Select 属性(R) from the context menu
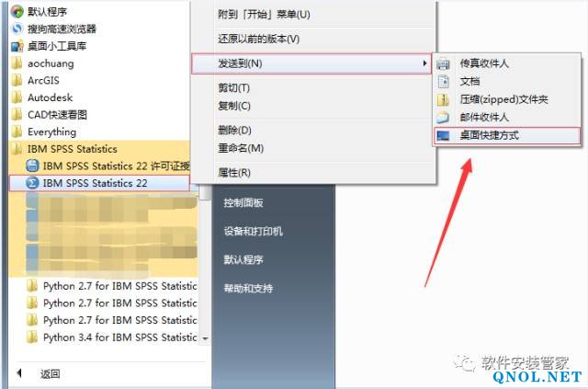Screen dimensions: 588x389 [x=234, y=172]
